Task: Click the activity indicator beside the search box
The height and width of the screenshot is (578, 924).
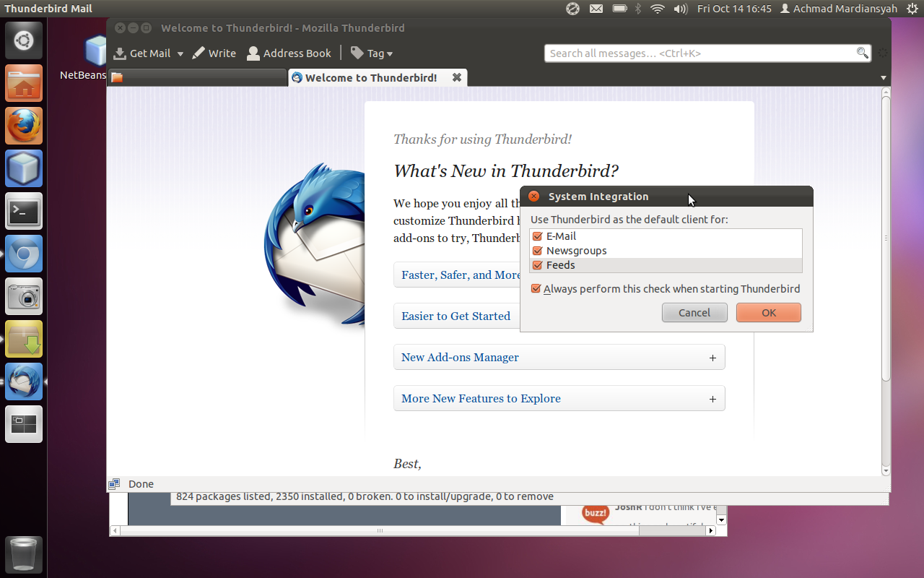Action: click(x=882, y=53)
